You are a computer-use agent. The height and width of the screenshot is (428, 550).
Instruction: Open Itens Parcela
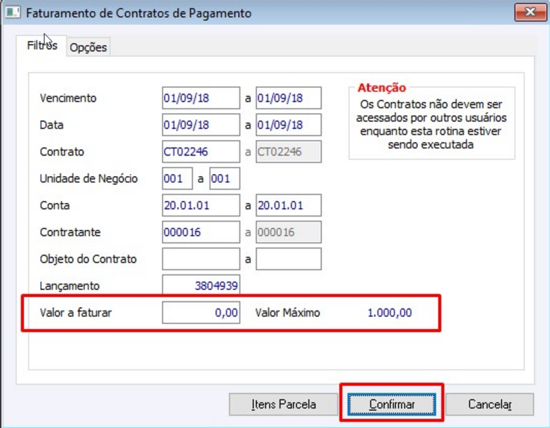[283, 404]
